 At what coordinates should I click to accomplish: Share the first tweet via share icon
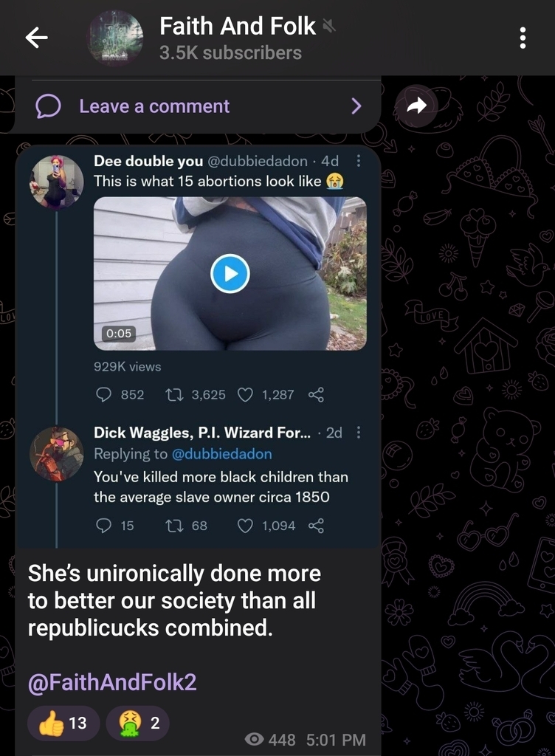[316, 395]
